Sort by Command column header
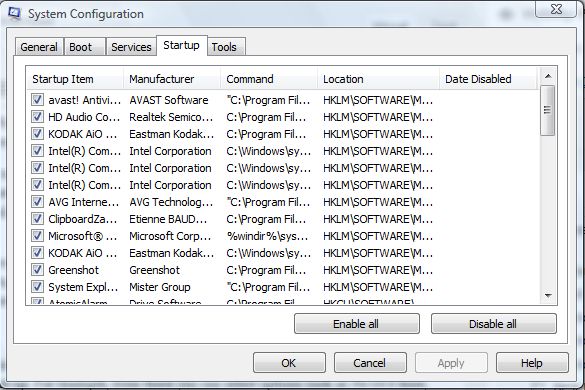 pyautogui.click(x=269, y=79)
